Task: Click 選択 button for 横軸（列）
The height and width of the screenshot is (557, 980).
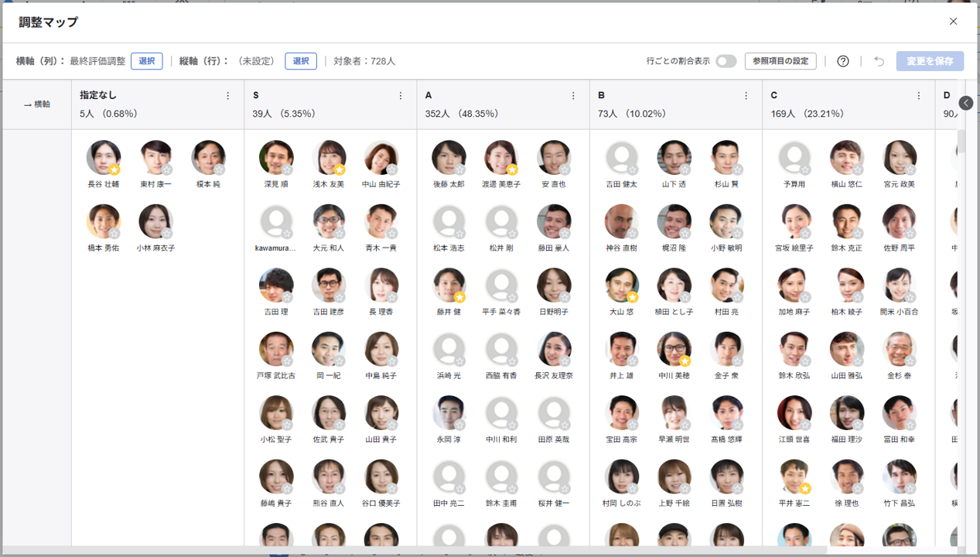Action: [x=146, y=61]
